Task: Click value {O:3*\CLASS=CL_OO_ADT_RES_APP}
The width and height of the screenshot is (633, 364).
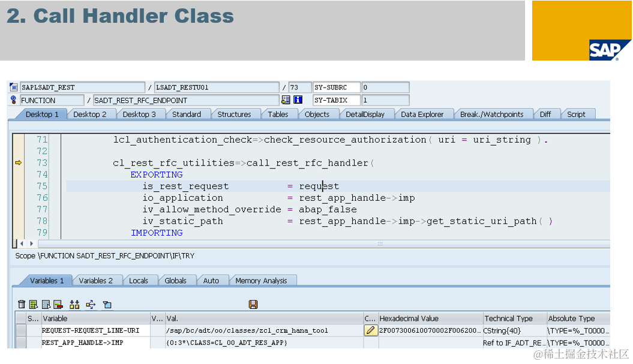Action: coord(226,342)
